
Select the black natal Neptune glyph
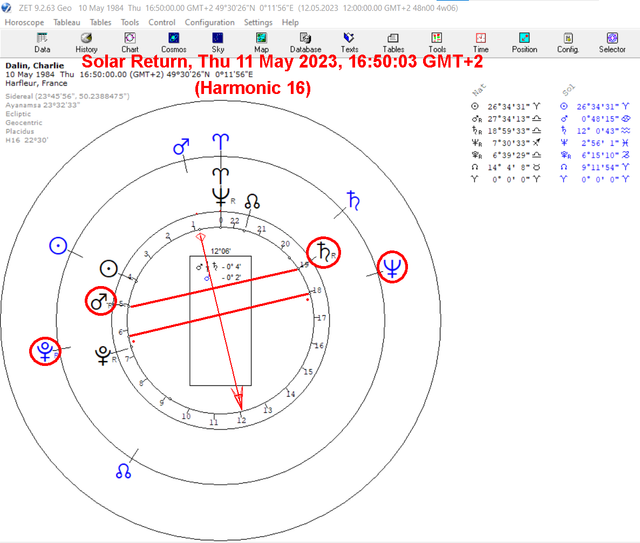pos(221,198)
